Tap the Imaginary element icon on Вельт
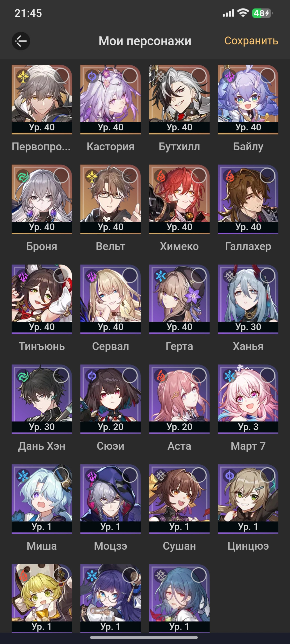Image resolution: width=290 pixels, height=644 pixels. [x=92, y=176]
